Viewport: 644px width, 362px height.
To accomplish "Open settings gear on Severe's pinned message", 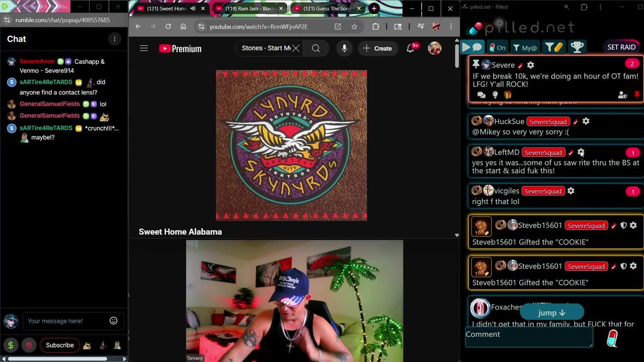I will point(530,65).
